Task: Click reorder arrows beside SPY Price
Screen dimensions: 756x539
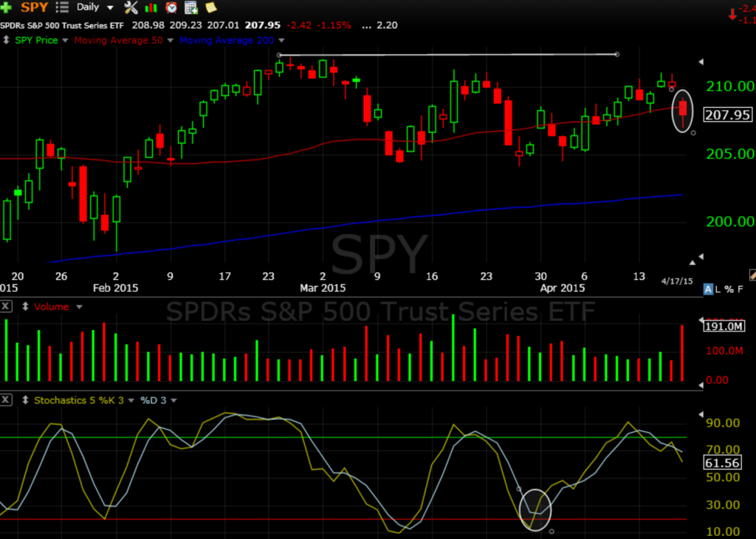Action: point(6,40)
